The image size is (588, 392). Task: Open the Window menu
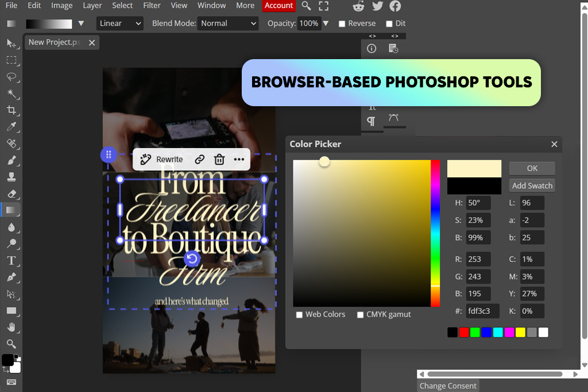pyautogui.click(x=211, y=6)
